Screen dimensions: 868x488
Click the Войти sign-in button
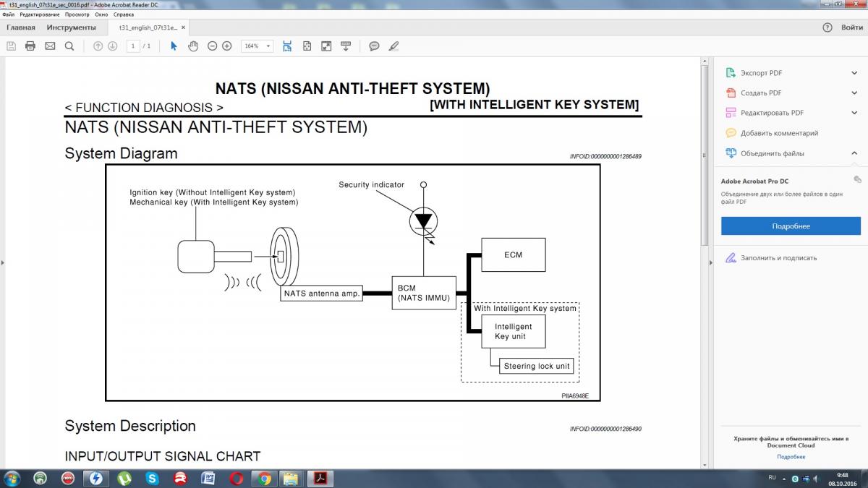[x=852, y=27]
